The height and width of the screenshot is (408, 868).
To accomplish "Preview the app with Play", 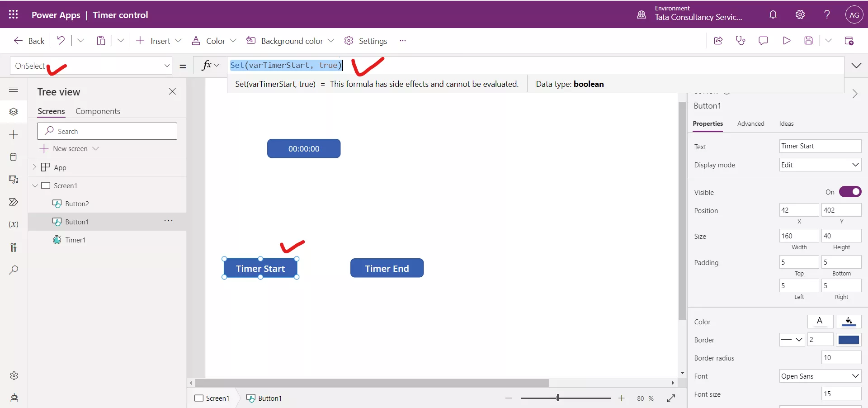I will click(787, 40).
